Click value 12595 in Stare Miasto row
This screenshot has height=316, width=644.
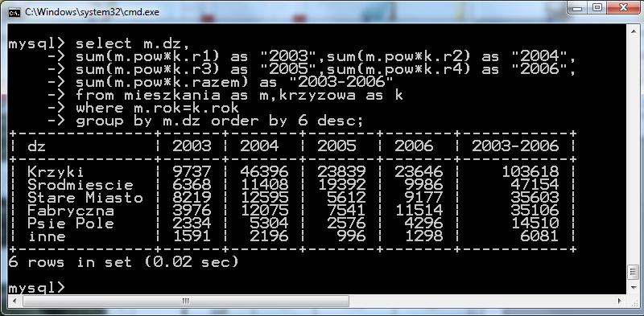coord(265,198)
